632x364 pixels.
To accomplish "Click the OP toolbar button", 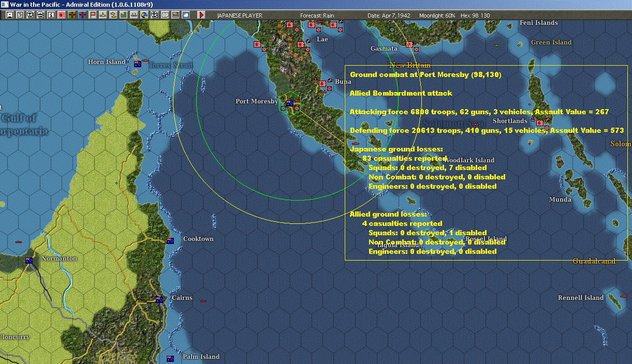I will 165,15.
